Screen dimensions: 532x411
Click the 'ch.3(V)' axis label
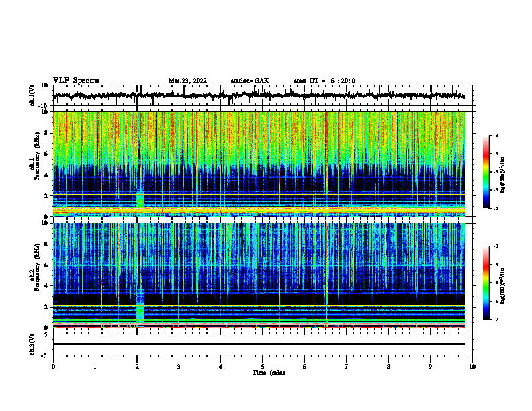click(x=32, y=345)
